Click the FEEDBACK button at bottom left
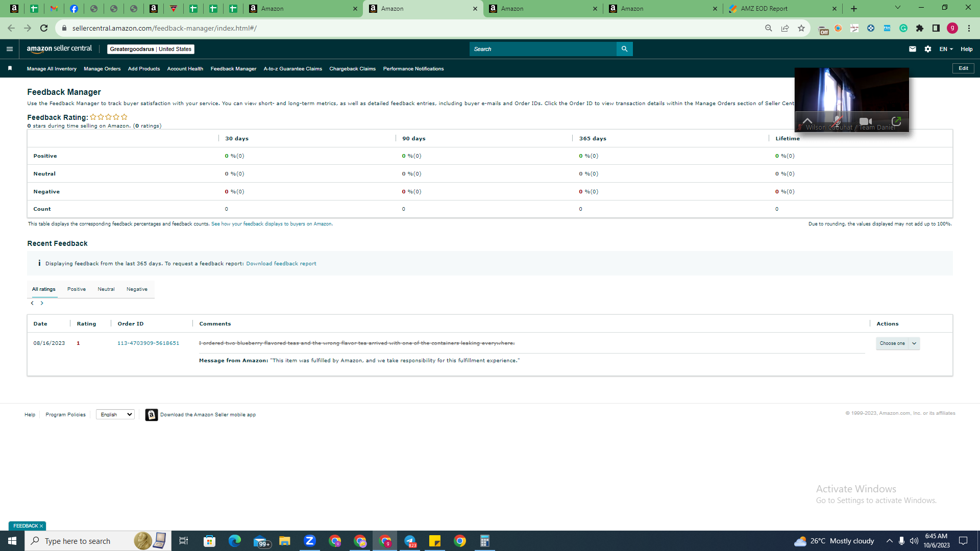The width and height of the screenshot is (980, 551). [27, 526]
